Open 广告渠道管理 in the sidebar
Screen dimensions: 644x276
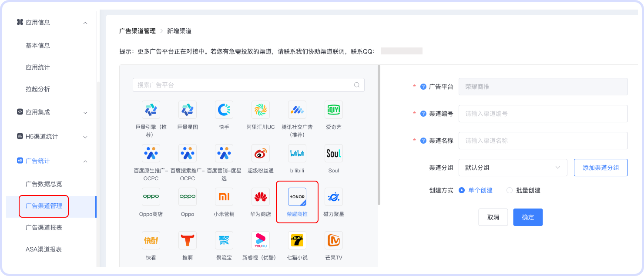click(44, 206)
